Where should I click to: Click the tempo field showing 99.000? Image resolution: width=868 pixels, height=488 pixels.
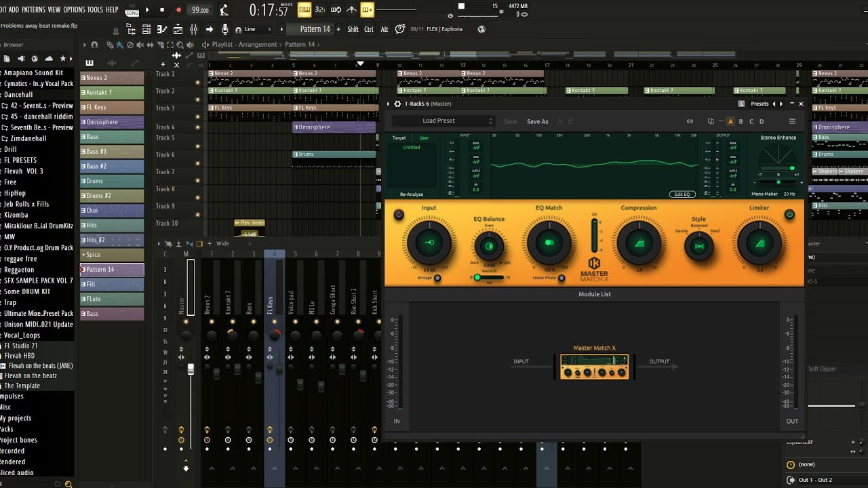[x=200, y=10]
